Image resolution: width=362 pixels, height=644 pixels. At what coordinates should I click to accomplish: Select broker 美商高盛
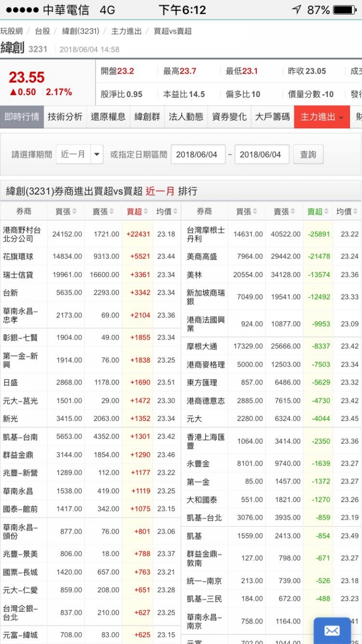pos(202,257)
